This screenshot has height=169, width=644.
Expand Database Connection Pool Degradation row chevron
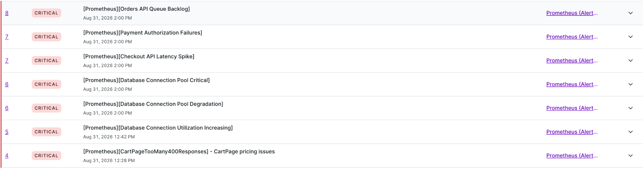630,108
